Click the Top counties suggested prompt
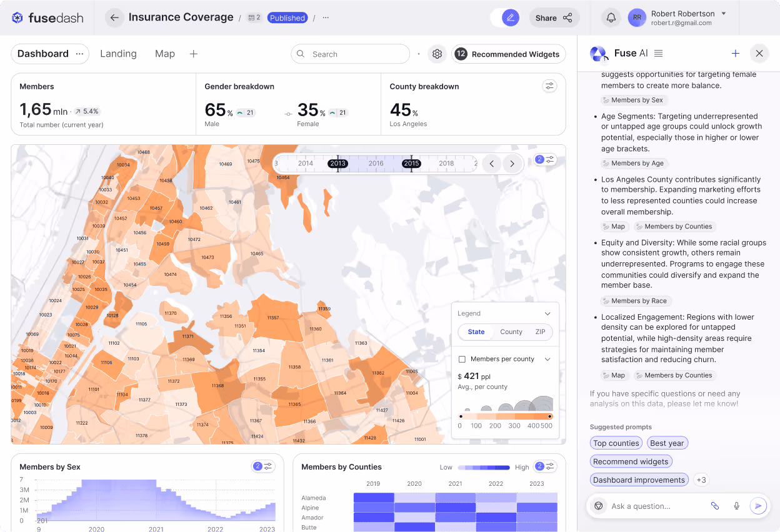Screen dimensions: 780x532 616,443
